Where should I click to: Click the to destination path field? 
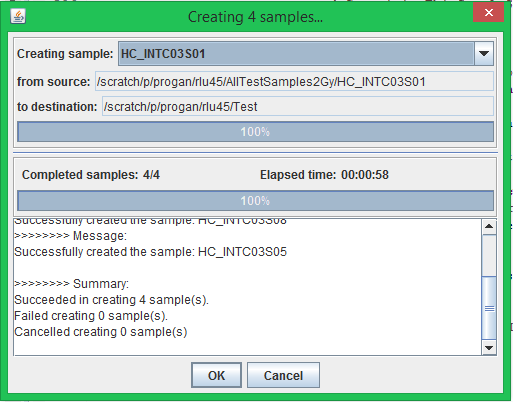pos(298,106)
